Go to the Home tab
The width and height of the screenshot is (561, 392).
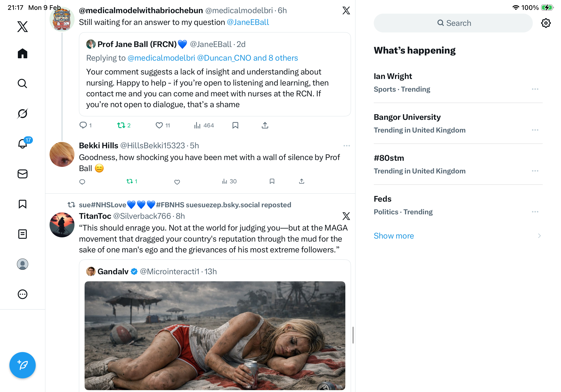coord(23,53)
